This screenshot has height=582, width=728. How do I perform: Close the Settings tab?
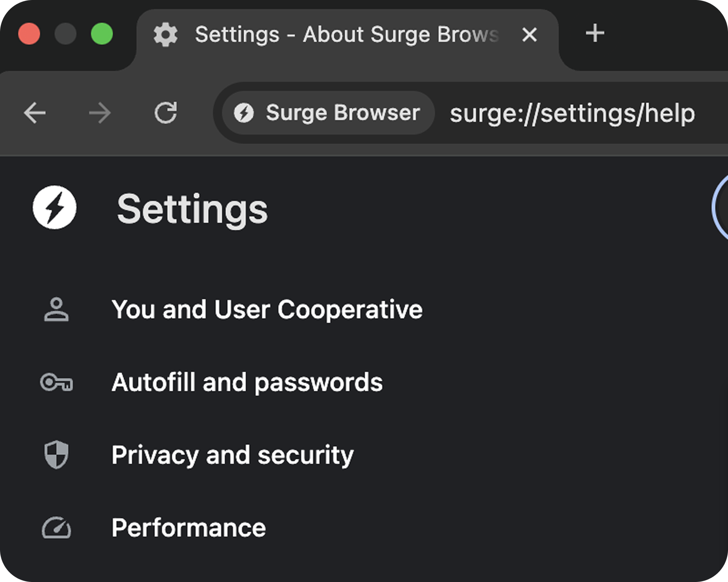(x=529, y=34)
